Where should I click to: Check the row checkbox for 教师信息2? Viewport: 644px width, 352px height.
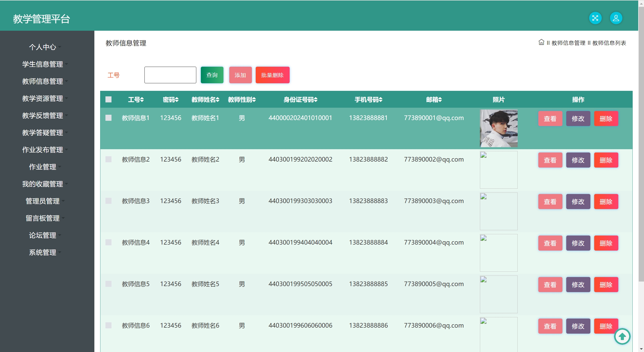coord(108,159)
